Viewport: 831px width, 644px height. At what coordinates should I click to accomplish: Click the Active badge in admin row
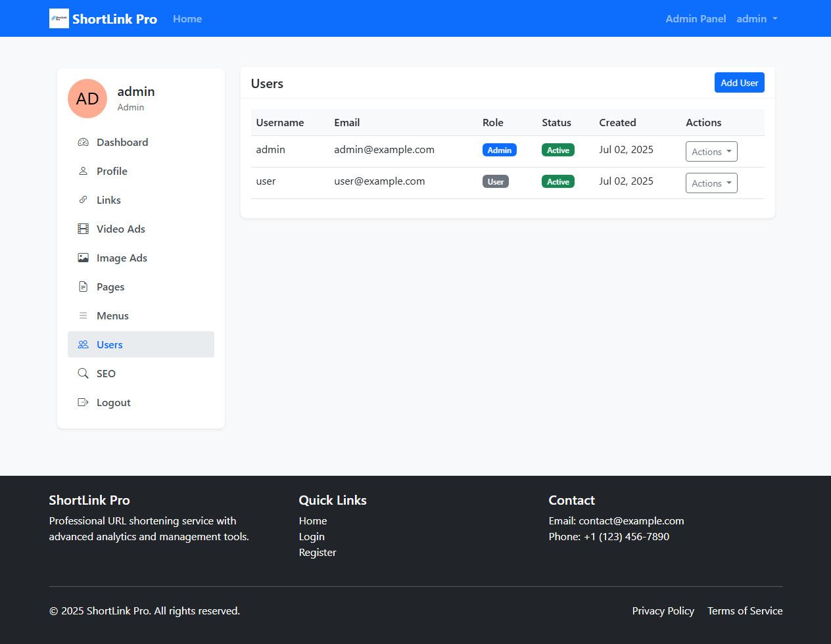[x=558, y=150]
